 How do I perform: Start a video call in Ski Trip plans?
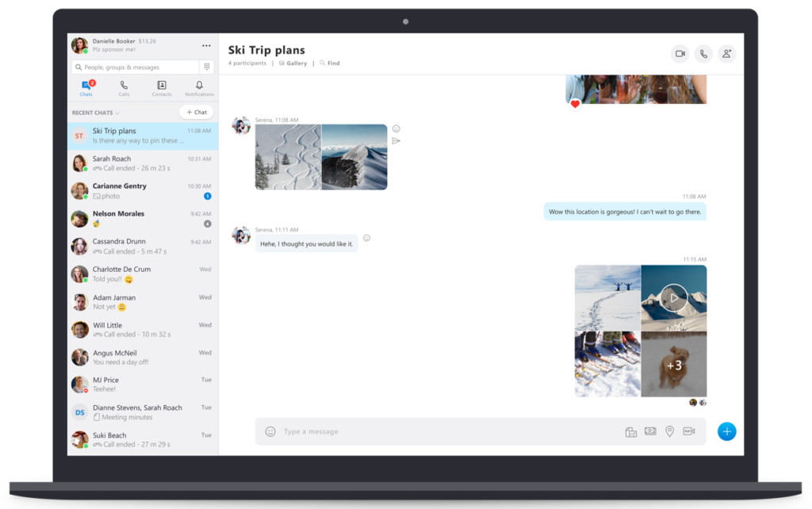tap(680, 54)
